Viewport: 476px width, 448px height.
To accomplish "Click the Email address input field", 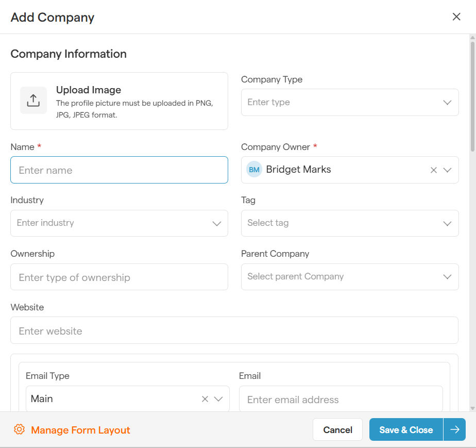I will click(341, 400).
